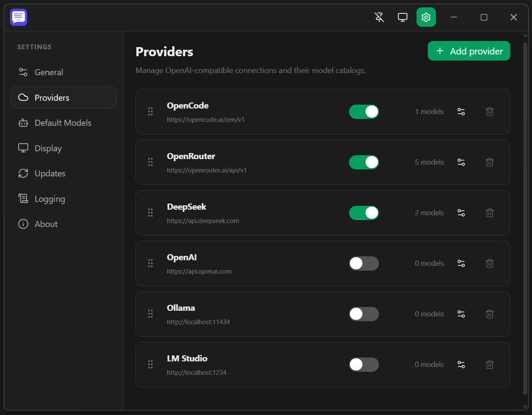The width and height of the screenshot is (532, 415).
Task: Enable the Ollama provider toggle
Action: (x=364, y=314)
